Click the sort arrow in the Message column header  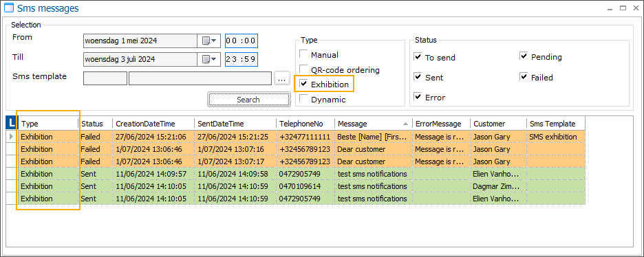tap(405, 124)
